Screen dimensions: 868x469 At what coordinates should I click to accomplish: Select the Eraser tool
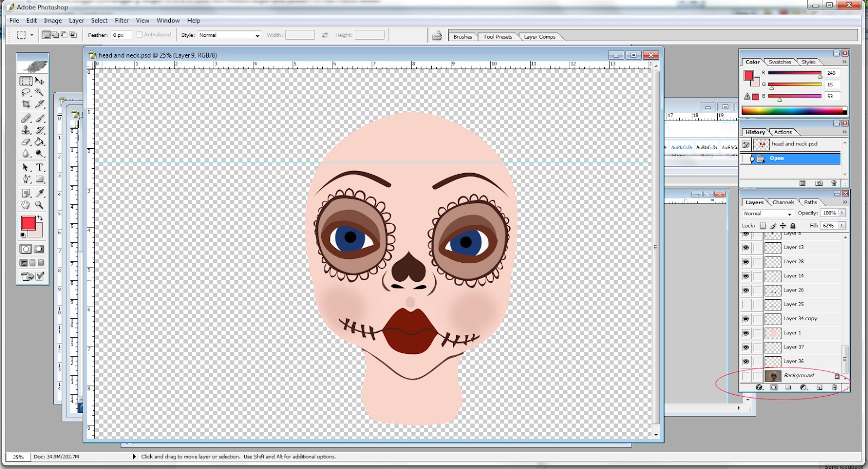(x=25, y=142)
